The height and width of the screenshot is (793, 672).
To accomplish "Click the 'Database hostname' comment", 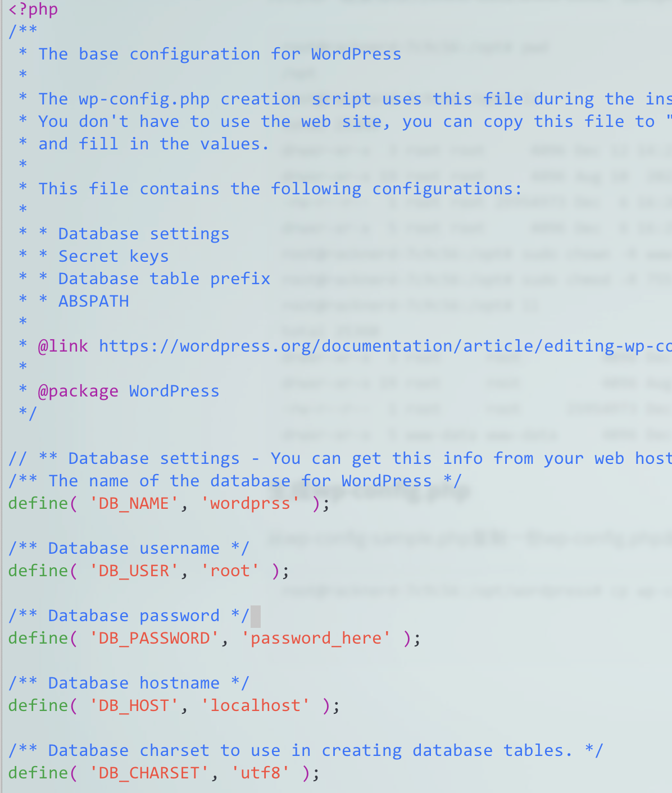I will coord(134,683).
